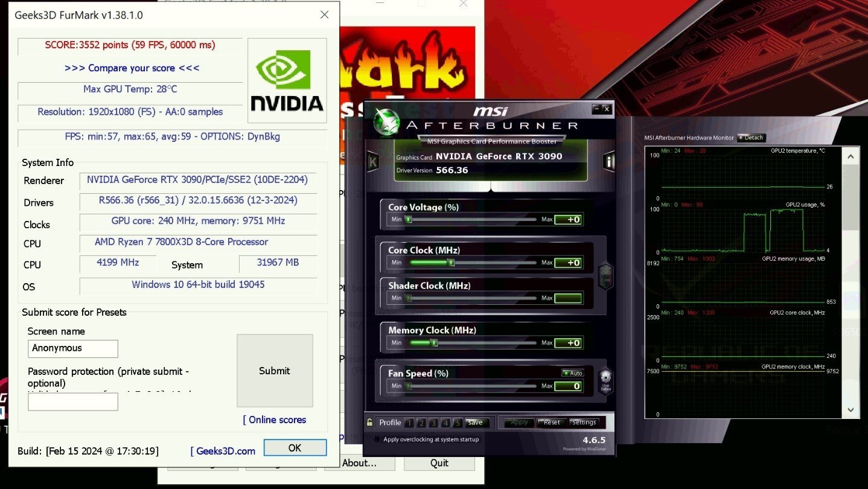Click the Memory Clock slider handle
The height and width of the screenshot is (489, 868).
[x=433, y=343]
